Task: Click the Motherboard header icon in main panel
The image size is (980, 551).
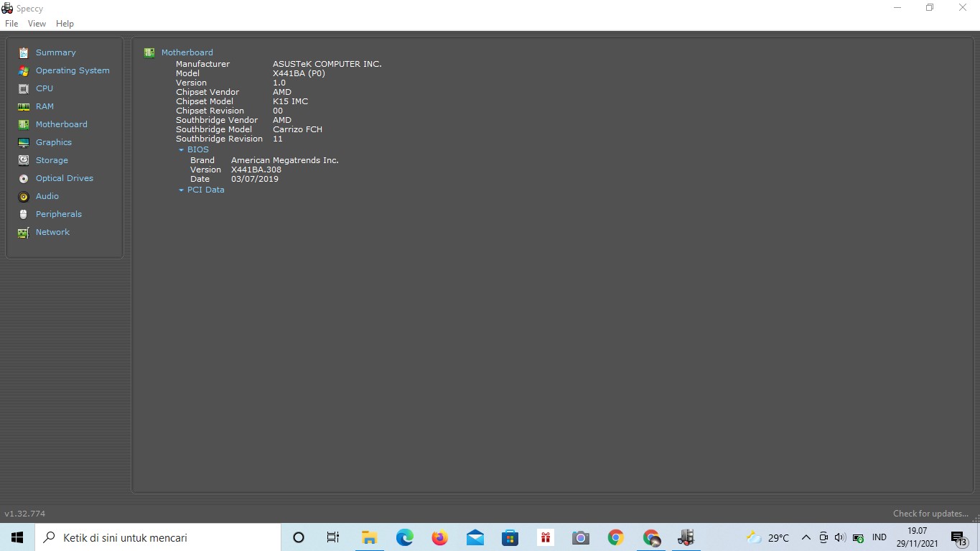Action: (x=149, y=52)
